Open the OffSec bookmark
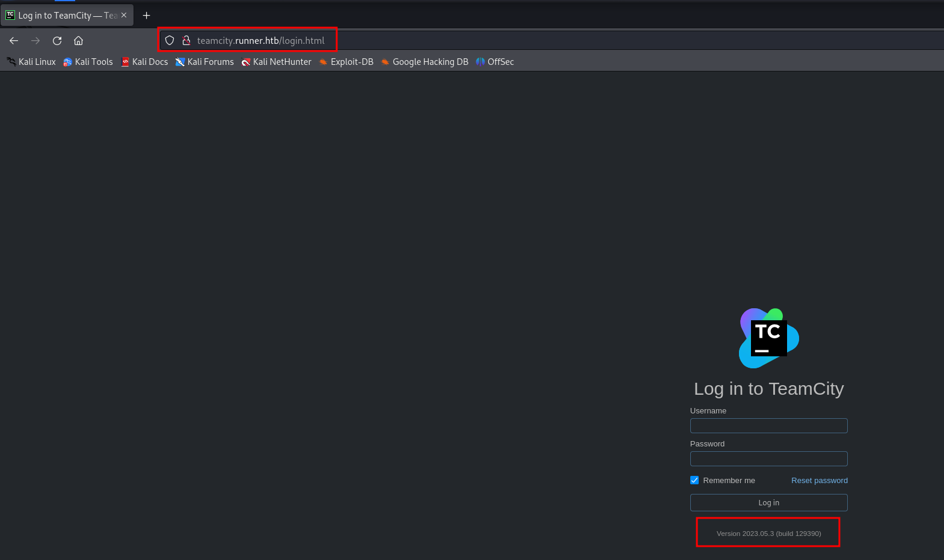 coord(495,62)
